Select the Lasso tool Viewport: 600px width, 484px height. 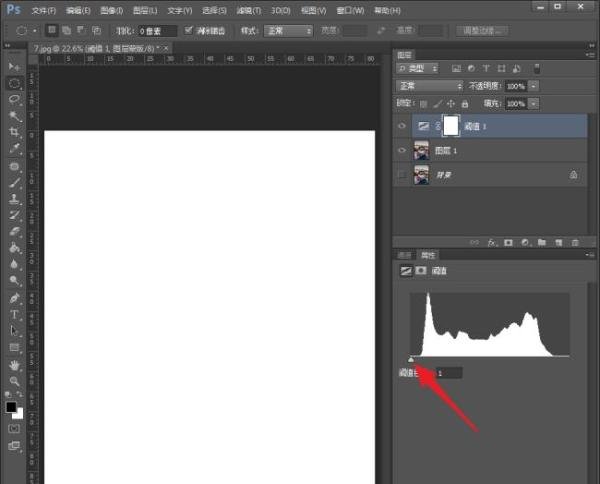pos(14,99)
